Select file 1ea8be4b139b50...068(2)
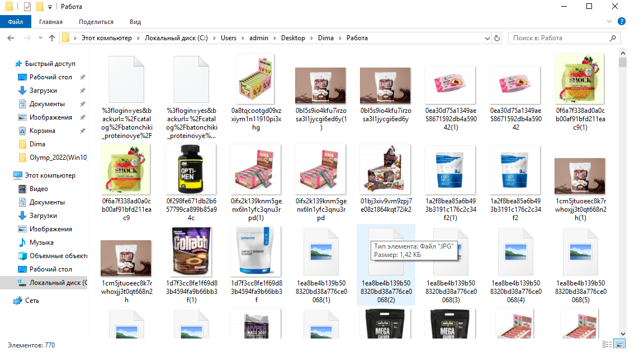 386,265
